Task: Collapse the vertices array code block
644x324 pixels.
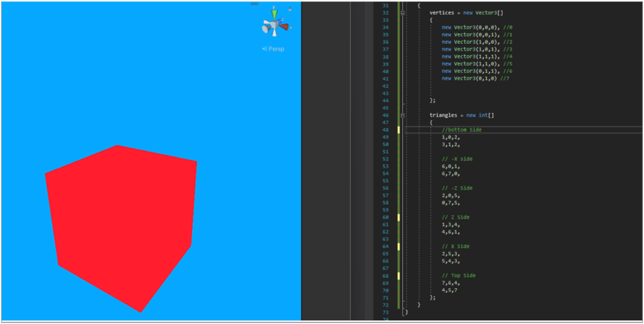Action: tap(403, 13)
